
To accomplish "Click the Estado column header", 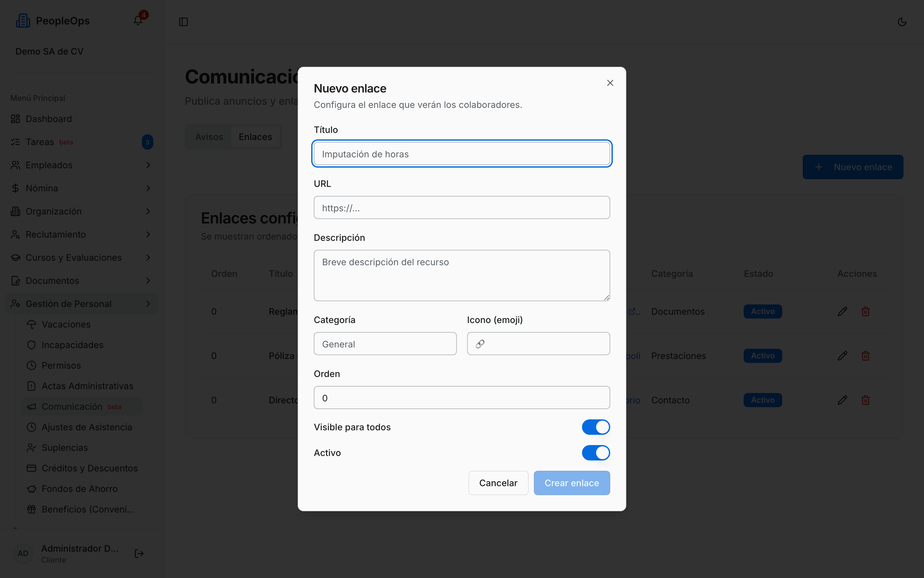I will point(758,274).
